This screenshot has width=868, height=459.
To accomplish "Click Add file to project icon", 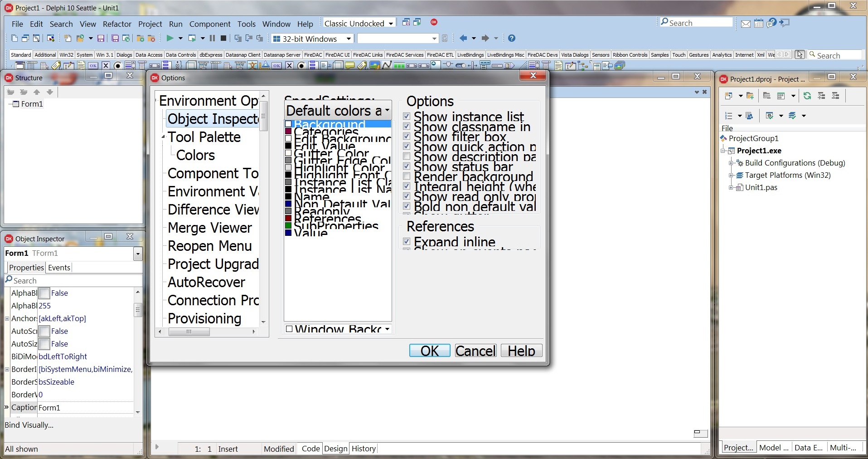I will (140, 39).
